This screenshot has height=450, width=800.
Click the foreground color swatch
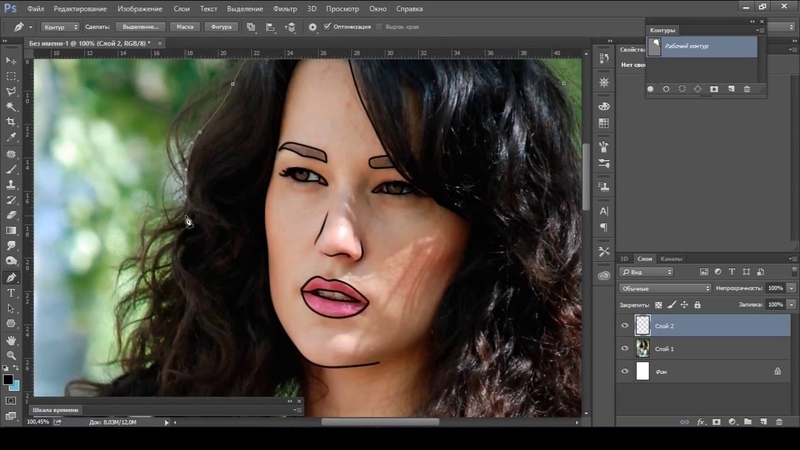pos(8,380)
